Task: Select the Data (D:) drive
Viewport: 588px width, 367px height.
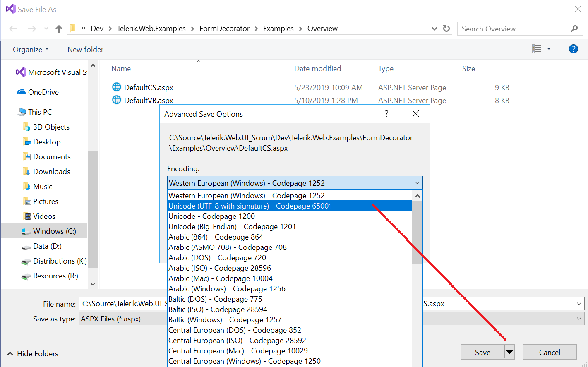Action: pos(42,246)
